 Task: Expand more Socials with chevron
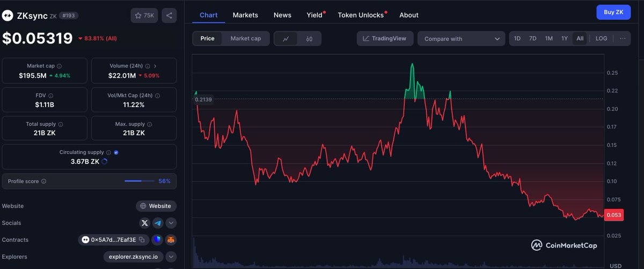click(171, 223)
